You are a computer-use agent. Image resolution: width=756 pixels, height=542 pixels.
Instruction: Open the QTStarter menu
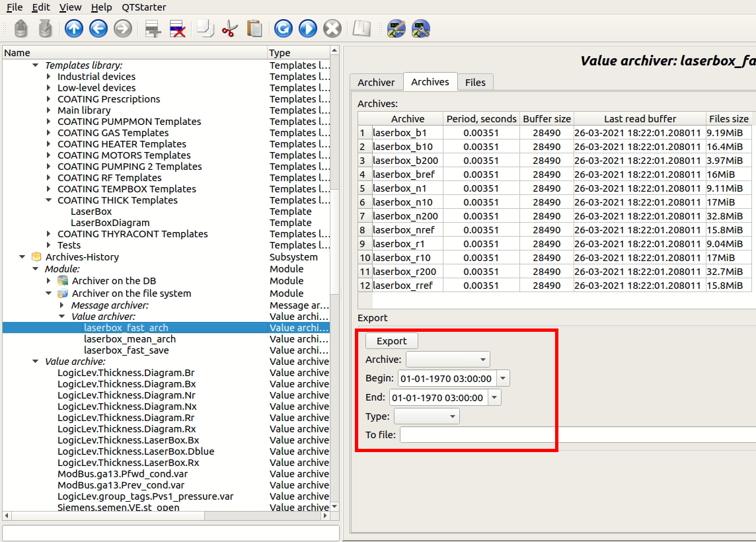pyautogui.click(x=144, y=7)
